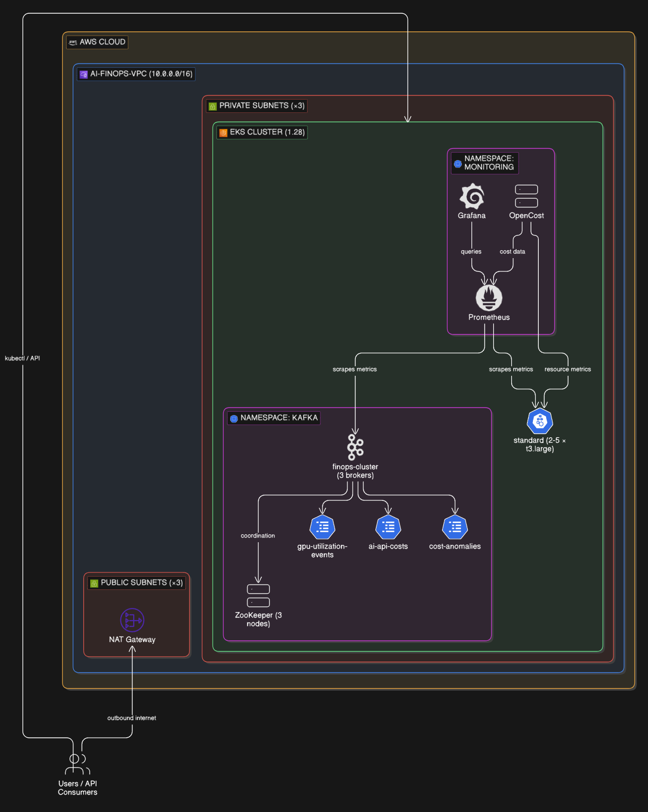Click the VPC icon beside AI-FINOPS-VPC
648x812 pixels.
(x=83, y=74)
